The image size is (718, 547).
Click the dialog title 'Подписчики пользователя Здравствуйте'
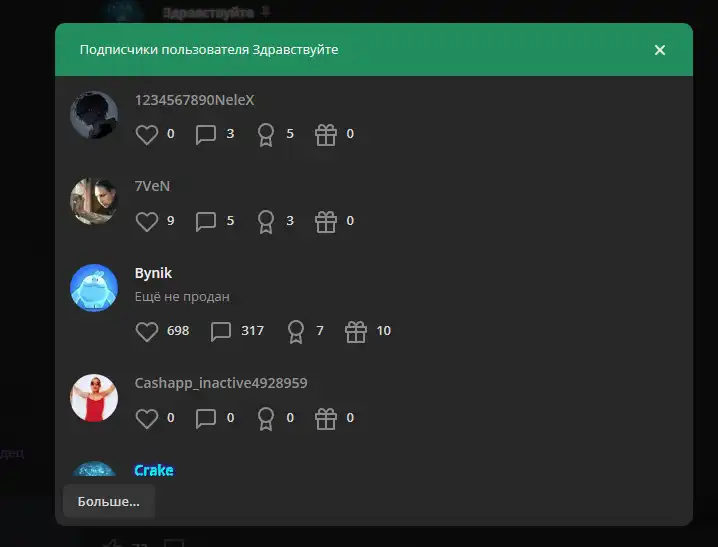209,49
